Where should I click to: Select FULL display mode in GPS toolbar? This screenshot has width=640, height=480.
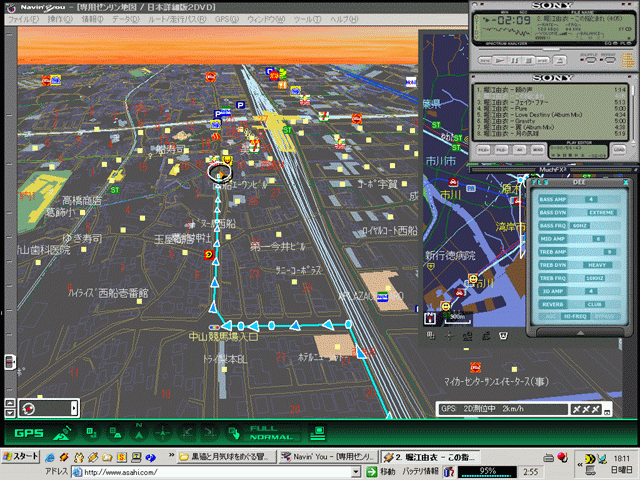click(264, 428)
